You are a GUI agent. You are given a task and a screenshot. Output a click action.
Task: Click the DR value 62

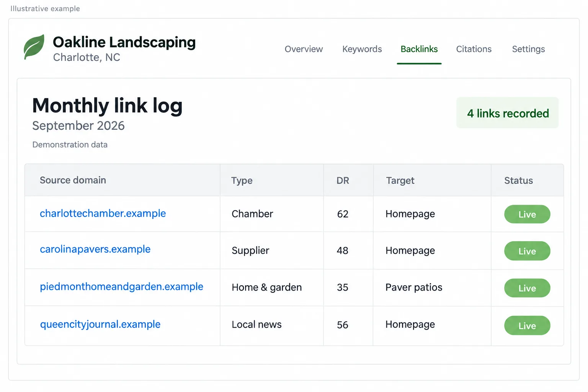[343, 214]
